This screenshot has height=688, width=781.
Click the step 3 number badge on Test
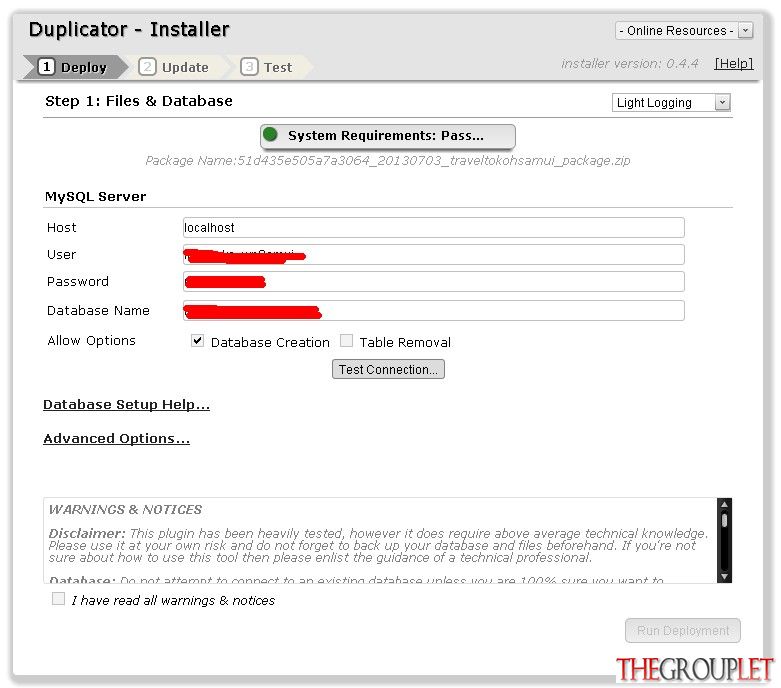pyautogui.click(x=249, y=66)
